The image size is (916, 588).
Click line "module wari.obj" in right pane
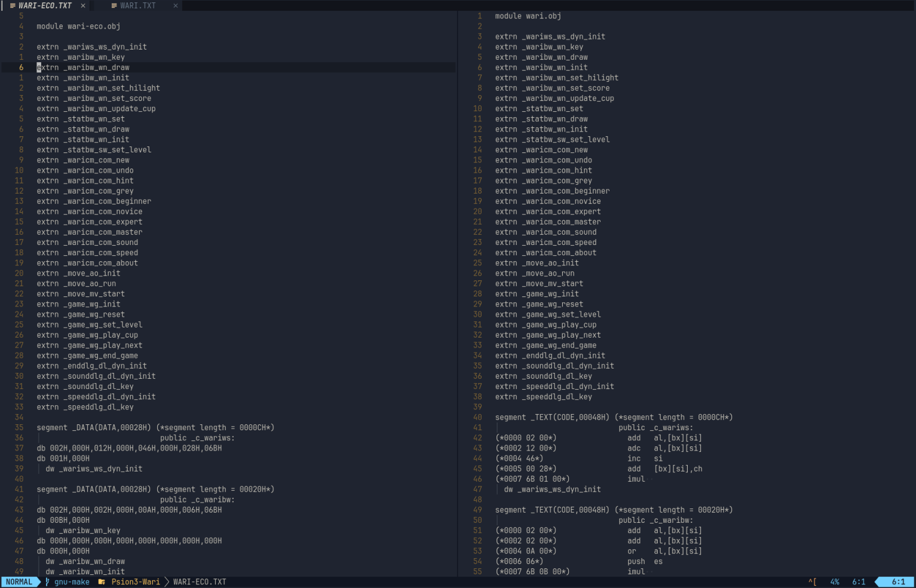coord(528,16)
